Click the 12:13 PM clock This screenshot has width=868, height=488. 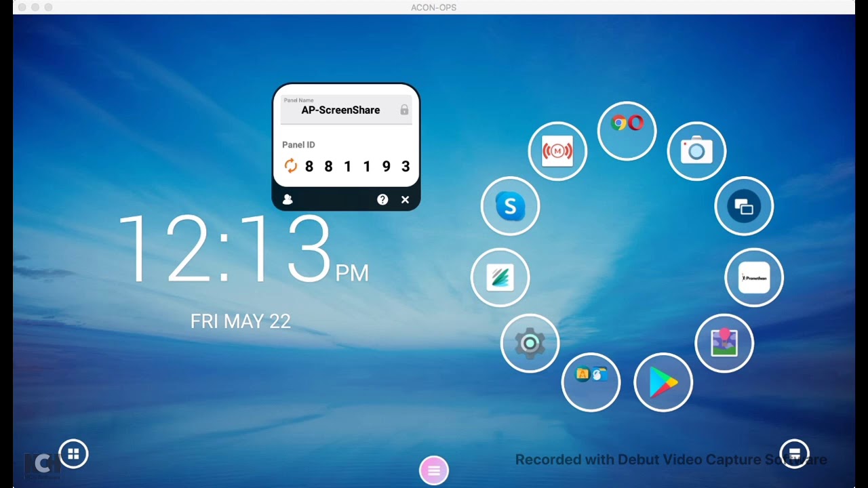[x=243, y=249]
